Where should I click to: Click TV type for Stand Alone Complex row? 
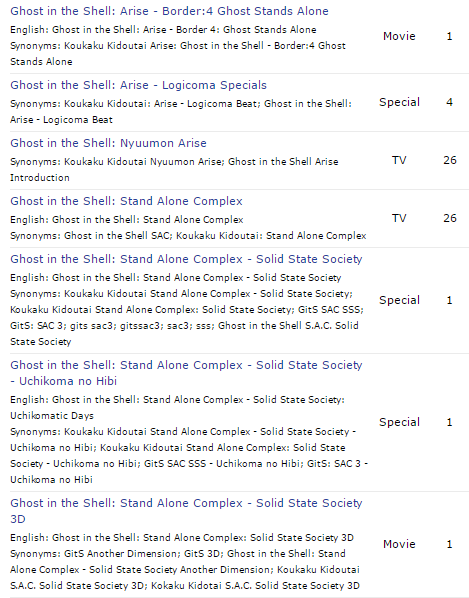coord(399,218)
